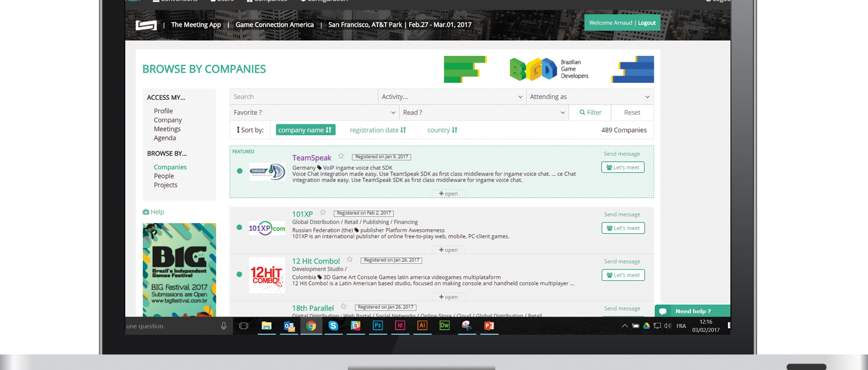Image resolution: width=868 pixels, height=370 pixels.
Task: Switch to Google Chrome in the taskbar
Action: [x=311, y=326]
